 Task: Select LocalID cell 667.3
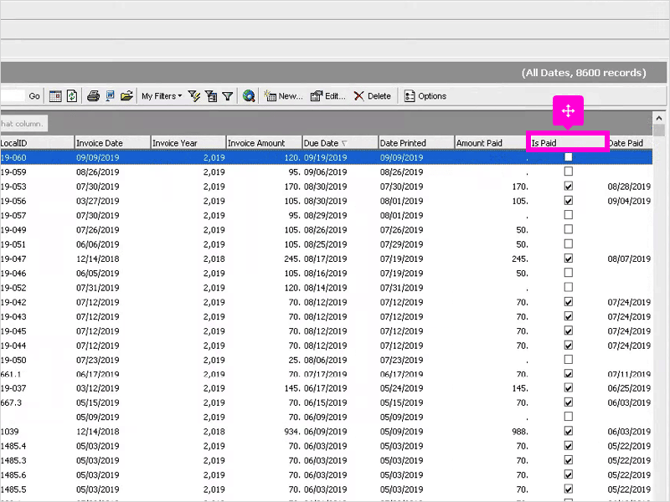tap(11, 402)
